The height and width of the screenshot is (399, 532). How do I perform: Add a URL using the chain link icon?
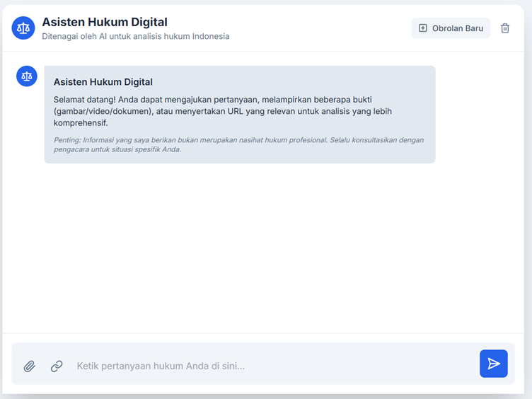tap(57, 366)
